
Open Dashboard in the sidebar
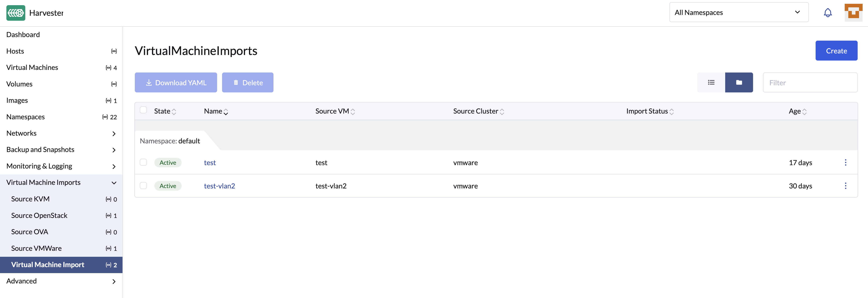pos(23,34)
